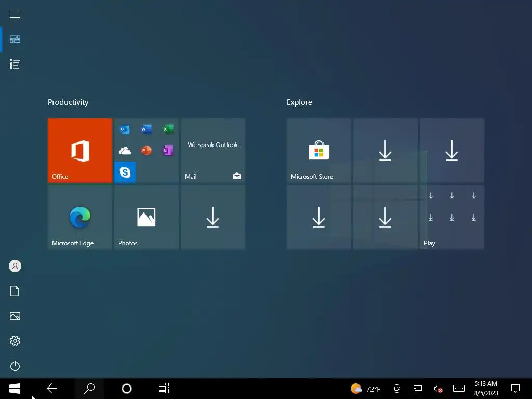Image resolution: width=532 pixels, height=399 pixels.
Task: Click the muted volume icon
Action: coord(438,389)
